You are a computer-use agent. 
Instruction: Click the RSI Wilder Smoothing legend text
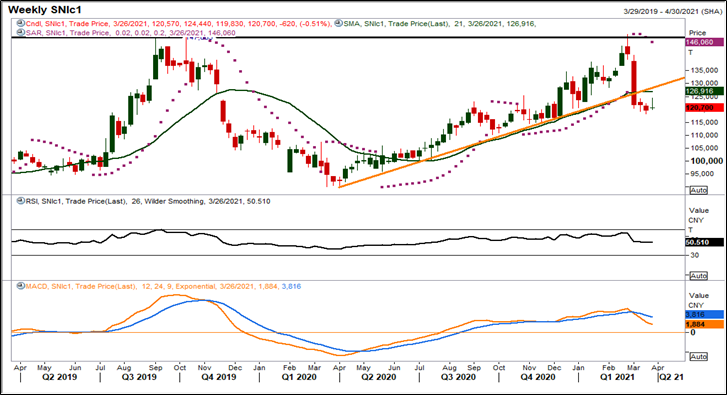coord(148,201)
